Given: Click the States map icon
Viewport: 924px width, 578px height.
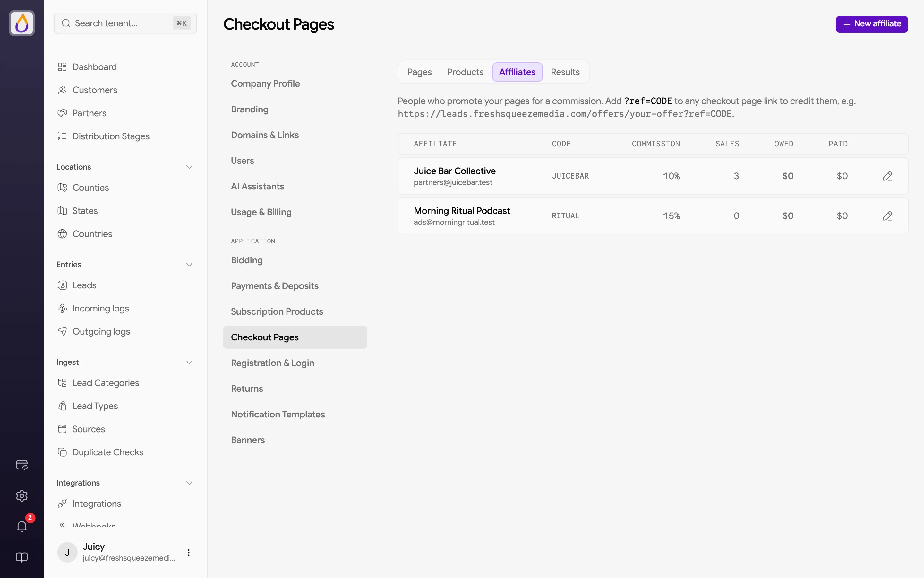Looking at the screenshot, I should coord(62,211).
